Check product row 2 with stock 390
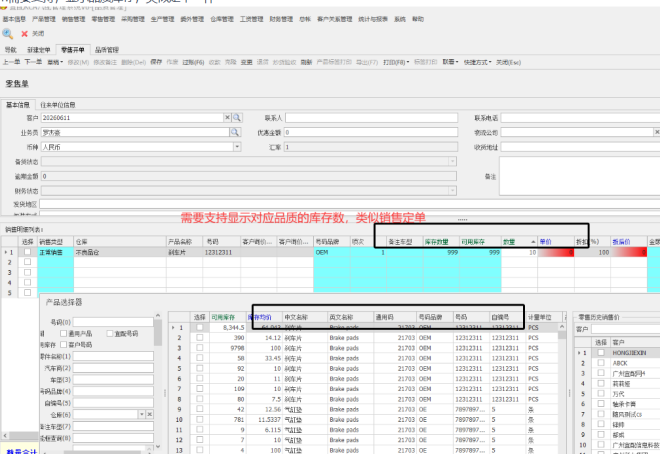 (x=200, y=337)
